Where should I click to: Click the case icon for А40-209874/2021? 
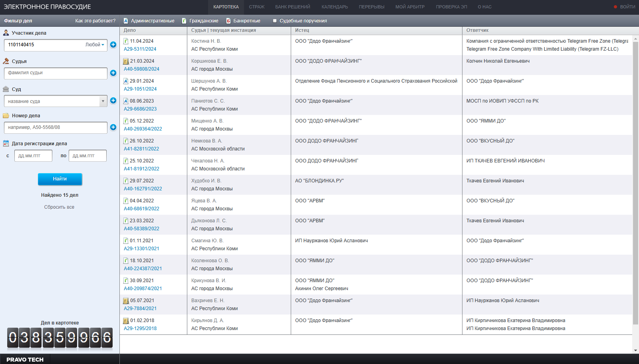pyautogui.click(x=126, y=281)
